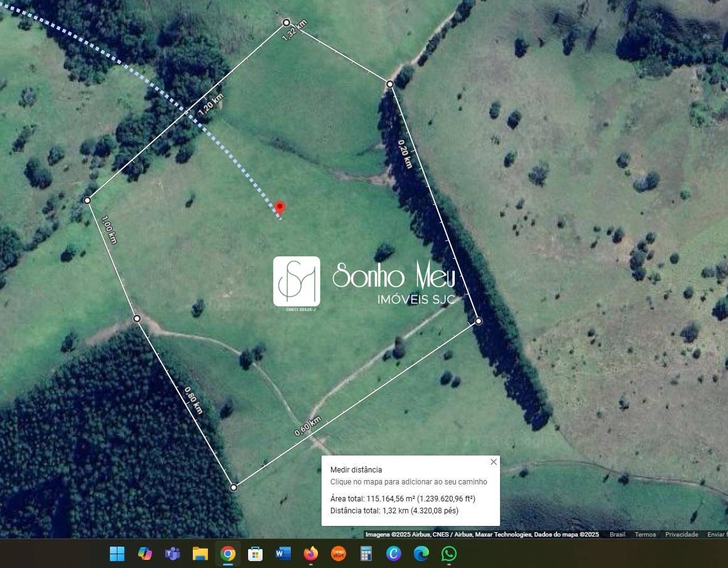Launch Canva from the taskbar
728x568 pixels.
pos(394,554)
